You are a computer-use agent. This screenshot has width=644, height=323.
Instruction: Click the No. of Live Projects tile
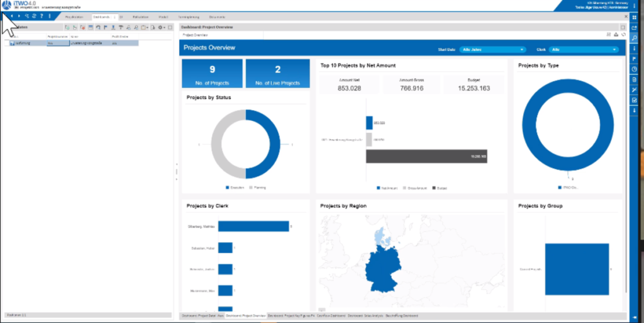[277, 74]
